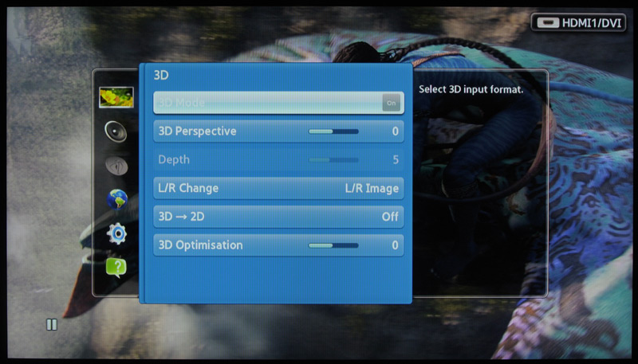Click the Depth value 5

click(396, 159)
